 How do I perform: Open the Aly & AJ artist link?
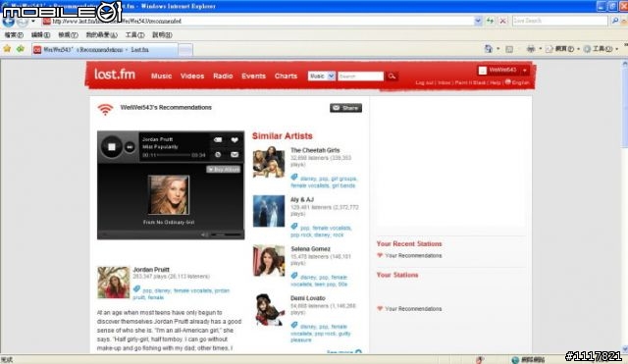(302, 199)
